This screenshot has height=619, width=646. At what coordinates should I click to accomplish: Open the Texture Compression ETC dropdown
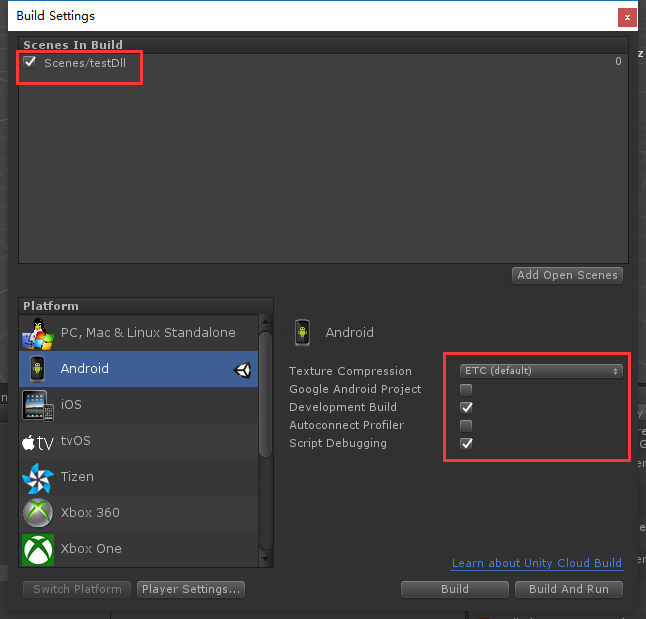(x=541, y=371)
